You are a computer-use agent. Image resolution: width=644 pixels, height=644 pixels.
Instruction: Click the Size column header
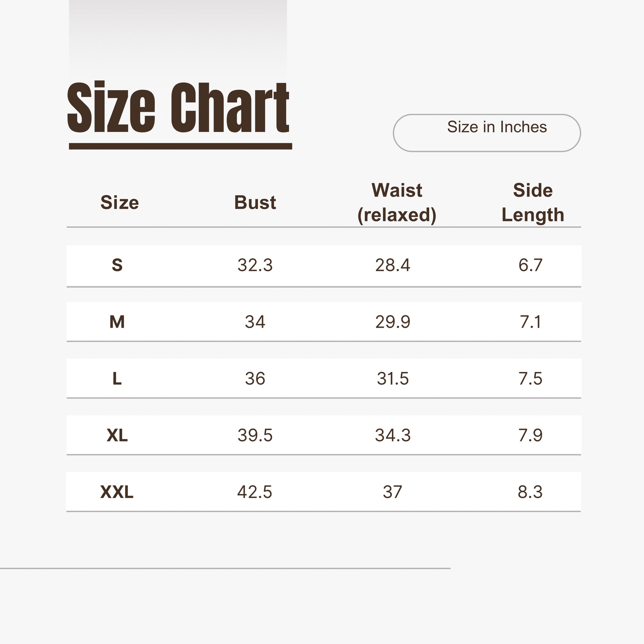pos(120,202)
